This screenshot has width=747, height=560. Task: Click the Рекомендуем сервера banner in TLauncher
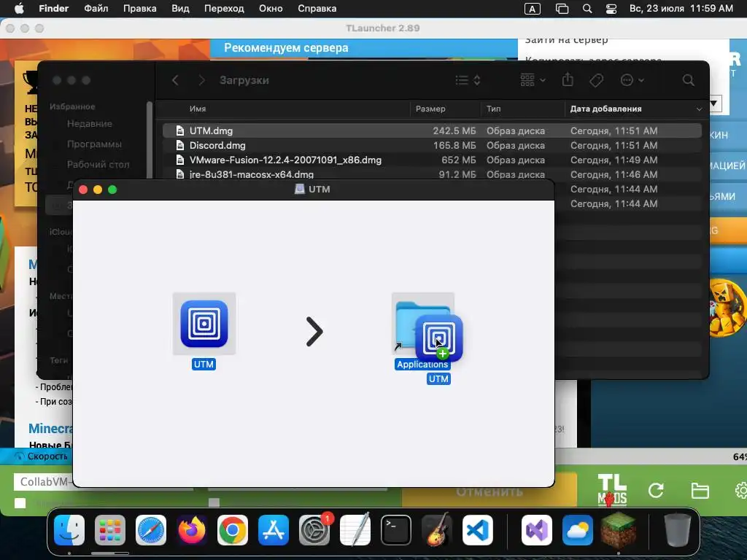pos(363,48)
